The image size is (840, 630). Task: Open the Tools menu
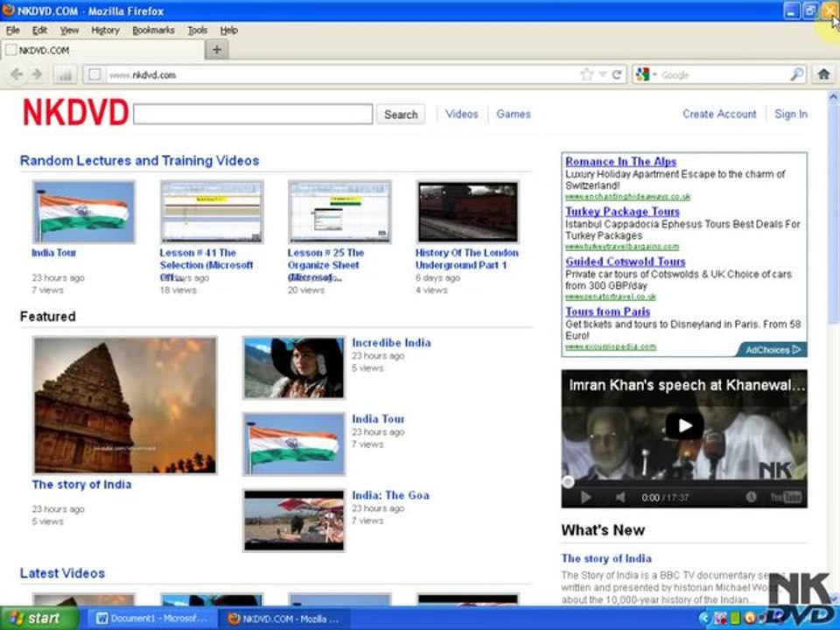pos(197,31)
